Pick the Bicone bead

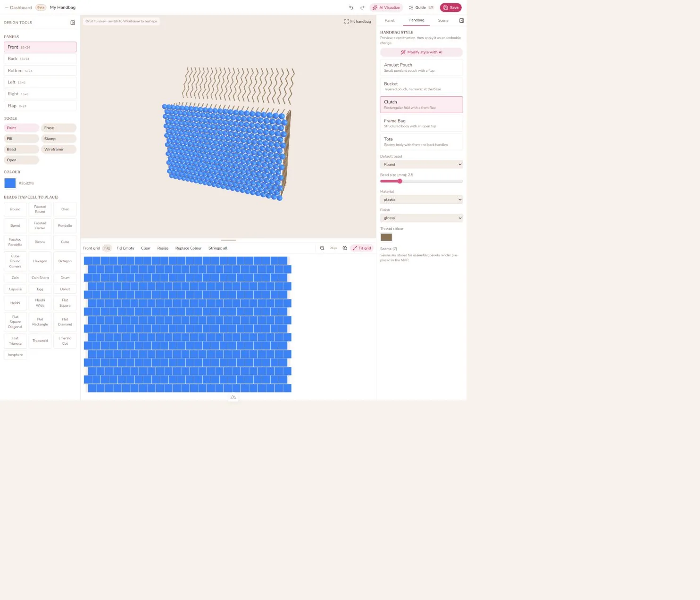(x=40, y=242)
